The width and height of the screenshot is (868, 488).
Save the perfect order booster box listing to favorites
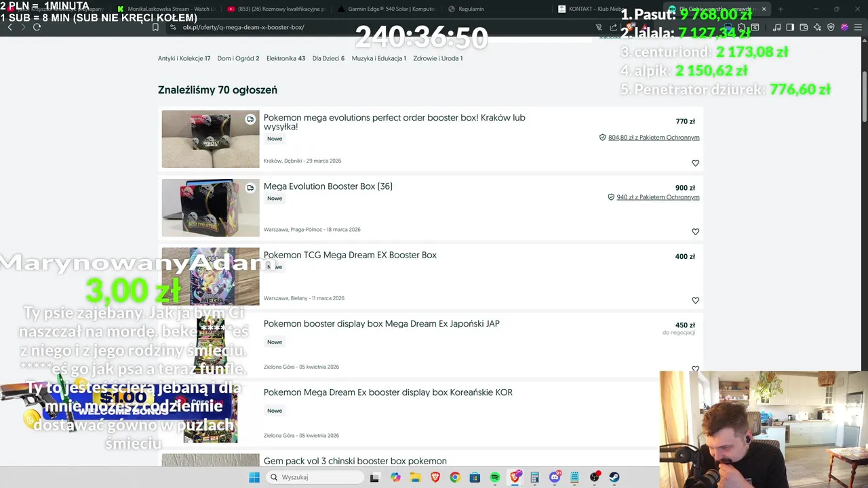695,163
